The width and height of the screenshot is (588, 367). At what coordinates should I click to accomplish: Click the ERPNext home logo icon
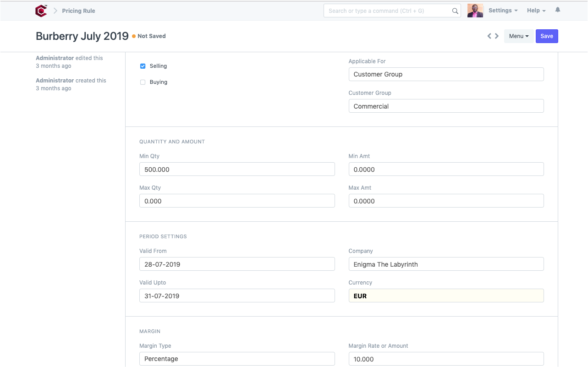pos(41,11)
